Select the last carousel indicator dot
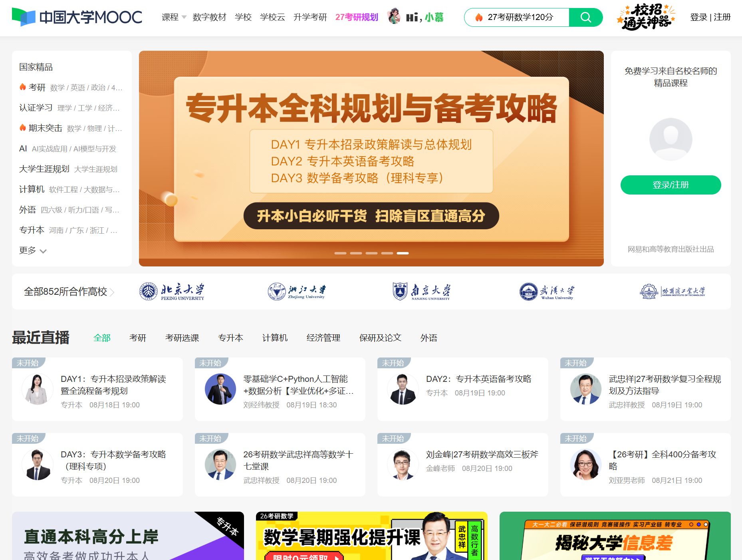 pyautogui.click(x=403, y=253)
